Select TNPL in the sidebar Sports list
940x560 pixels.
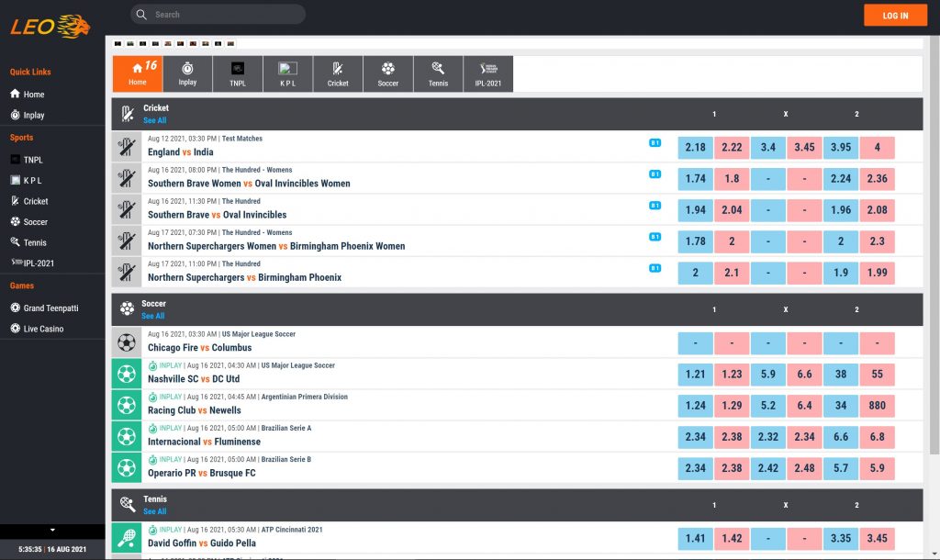(33, 160)
